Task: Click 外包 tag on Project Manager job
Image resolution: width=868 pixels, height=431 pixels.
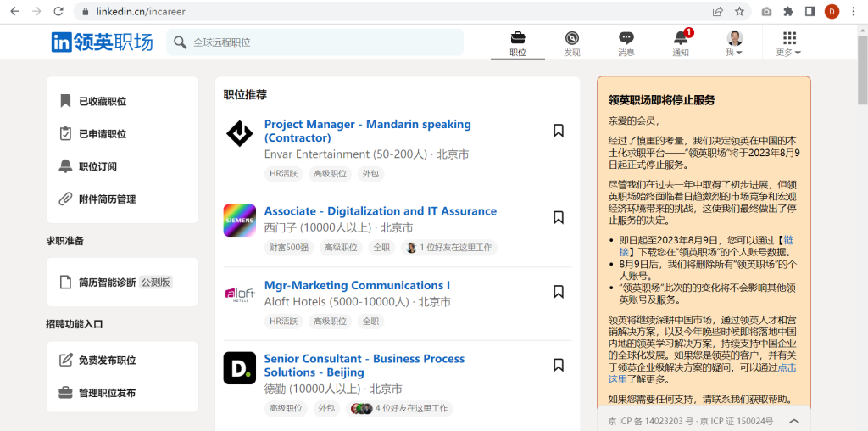Action: tap(371, 174)
